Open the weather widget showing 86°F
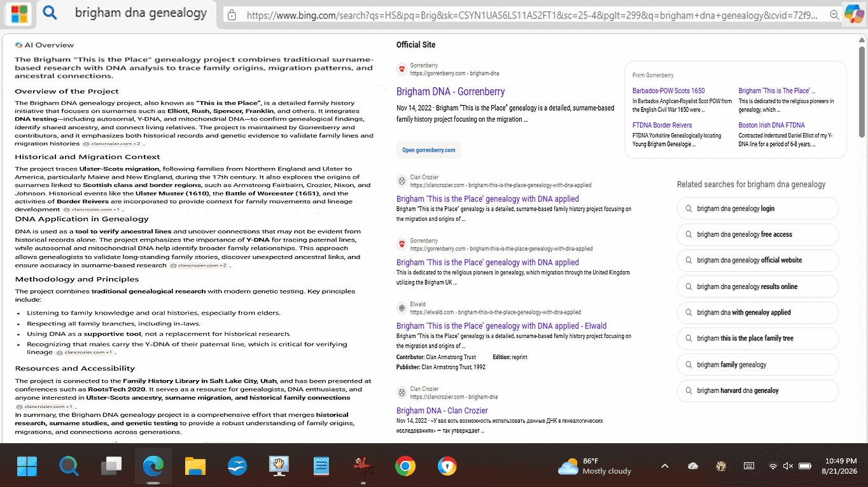 coord(594,466)
